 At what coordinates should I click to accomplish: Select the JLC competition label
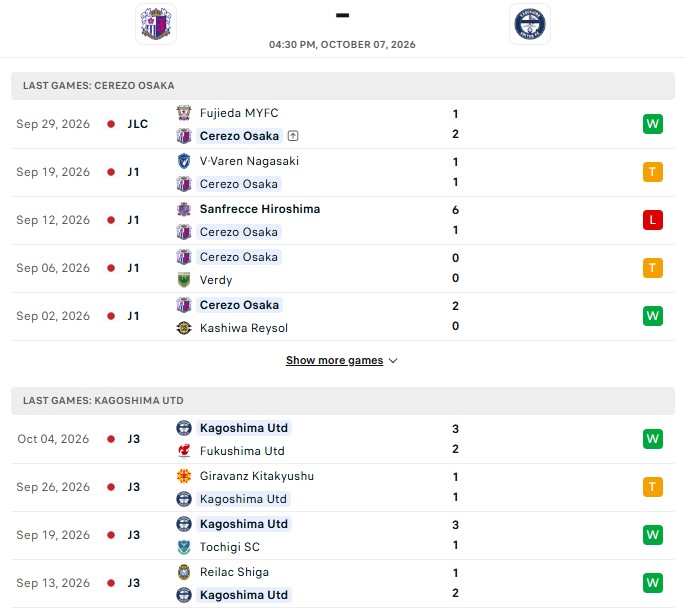coord(138,124)
